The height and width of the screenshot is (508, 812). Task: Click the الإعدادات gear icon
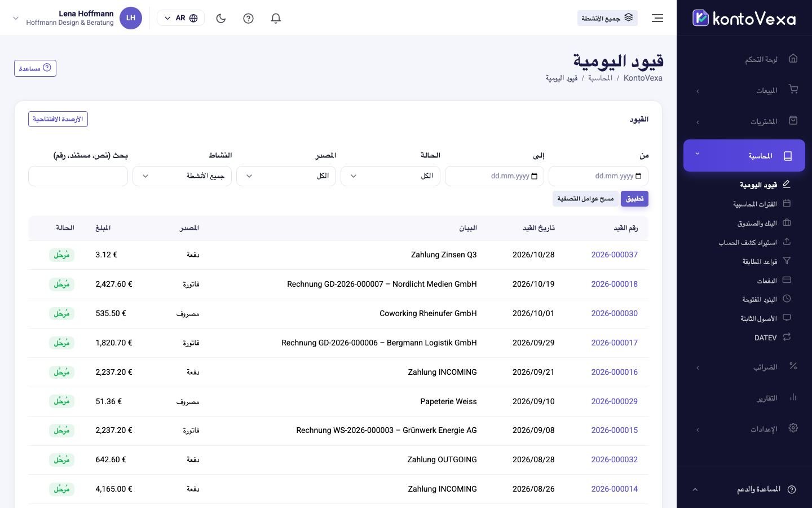[x=793, y=428]
